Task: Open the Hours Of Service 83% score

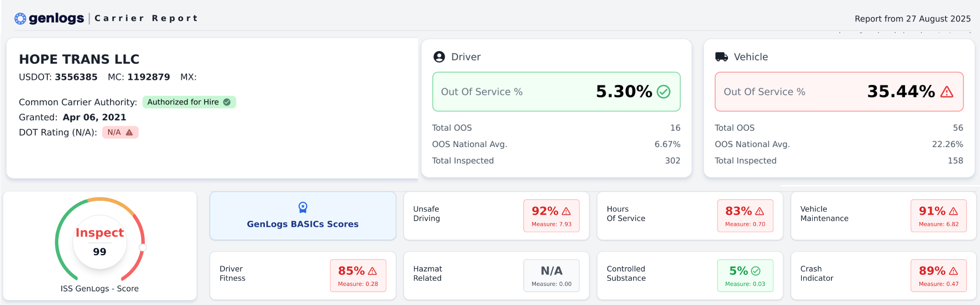Action: coord(745,216)
